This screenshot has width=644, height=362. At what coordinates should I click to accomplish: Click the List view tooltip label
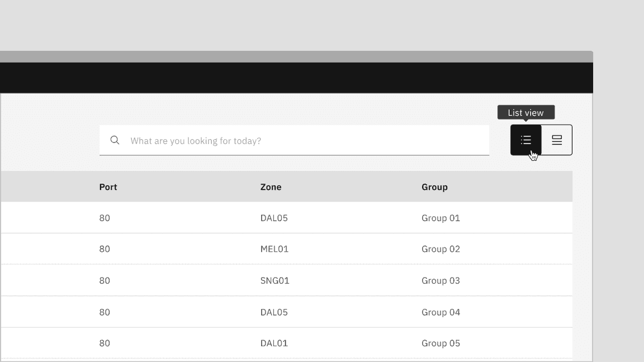click(525, 112)
